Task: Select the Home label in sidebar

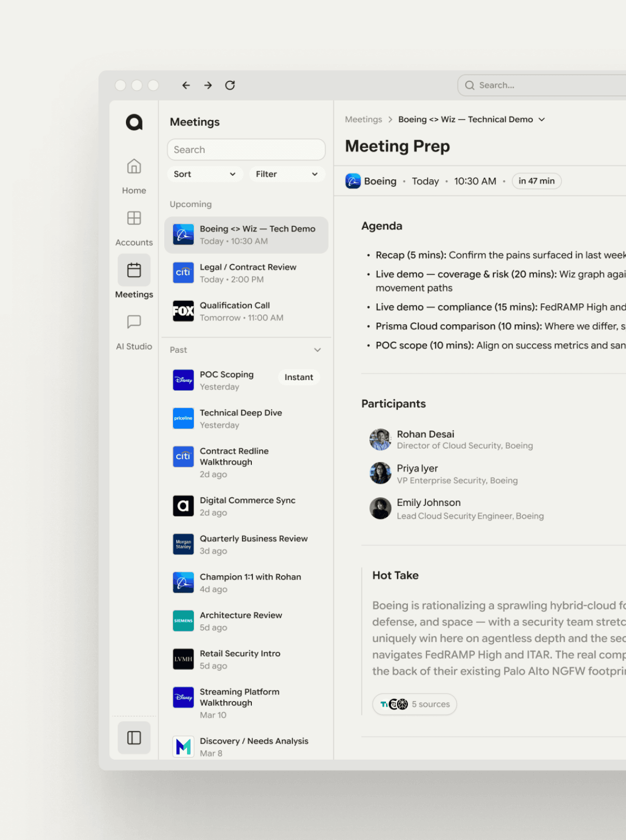Action: (x=134, y=191)
